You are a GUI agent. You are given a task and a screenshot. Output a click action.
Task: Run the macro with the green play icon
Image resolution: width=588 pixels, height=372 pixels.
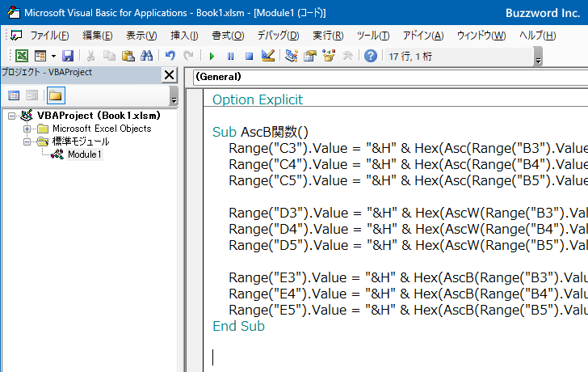point(212,56)
